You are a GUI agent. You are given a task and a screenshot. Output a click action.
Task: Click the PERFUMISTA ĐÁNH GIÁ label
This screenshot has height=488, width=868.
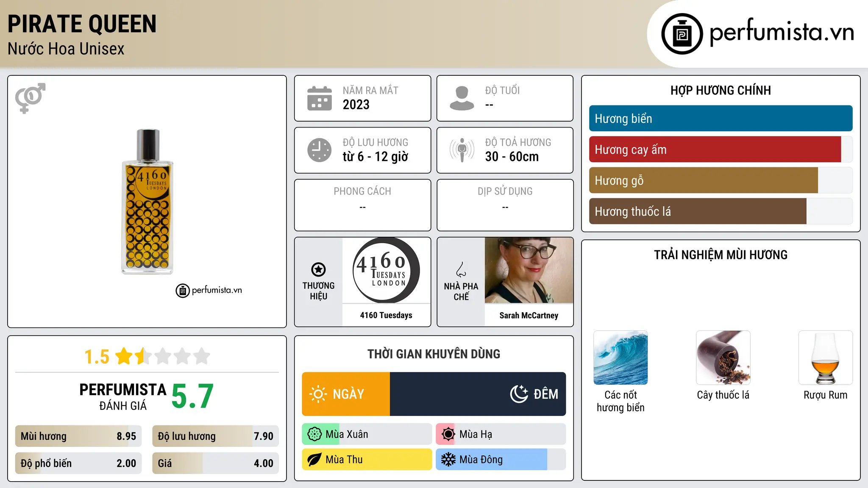click(123, 396)
